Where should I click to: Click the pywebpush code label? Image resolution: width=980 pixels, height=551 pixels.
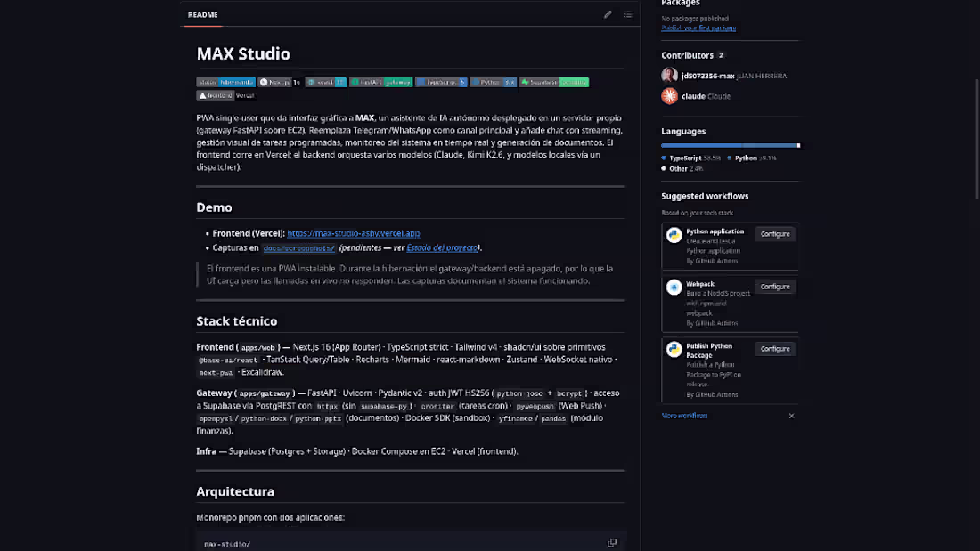(535, 406)
